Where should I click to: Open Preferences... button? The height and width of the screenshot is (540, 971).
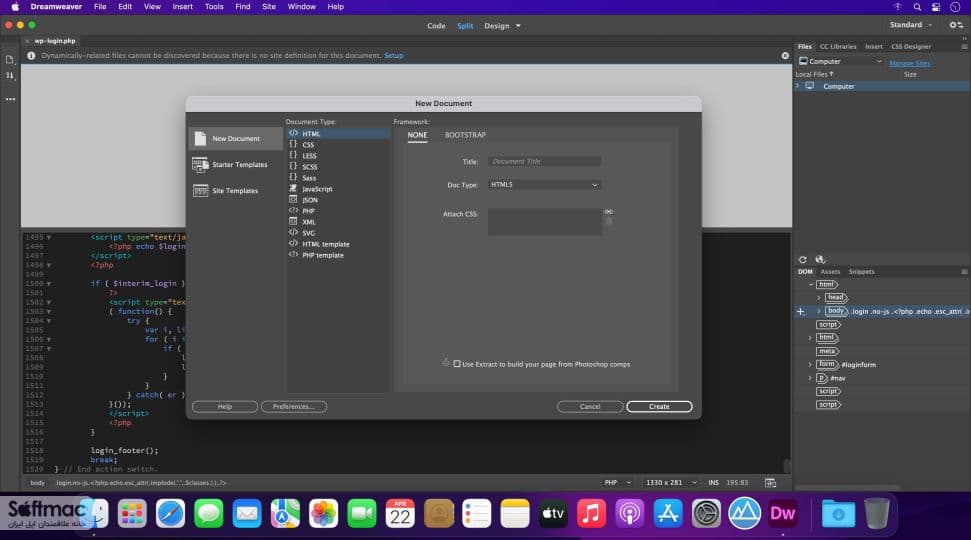tap(294, 407)
